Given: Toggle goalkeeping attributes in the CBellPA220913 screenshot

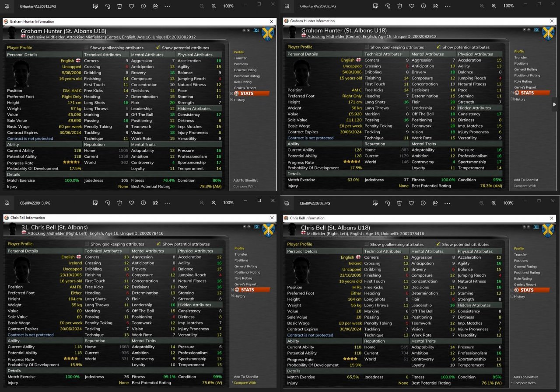Looking at the screenshot, I should pos(87,244).
